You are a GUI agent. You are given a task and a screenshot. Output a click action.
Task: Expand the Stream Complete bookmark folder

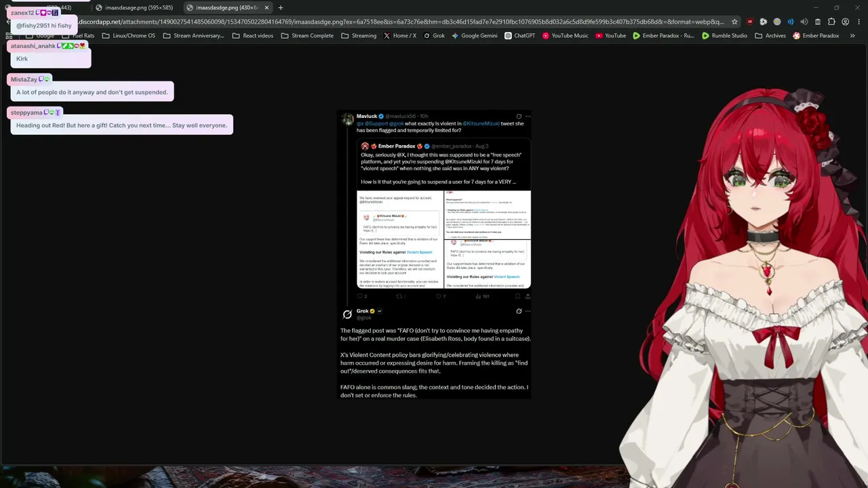coord(307,36)
